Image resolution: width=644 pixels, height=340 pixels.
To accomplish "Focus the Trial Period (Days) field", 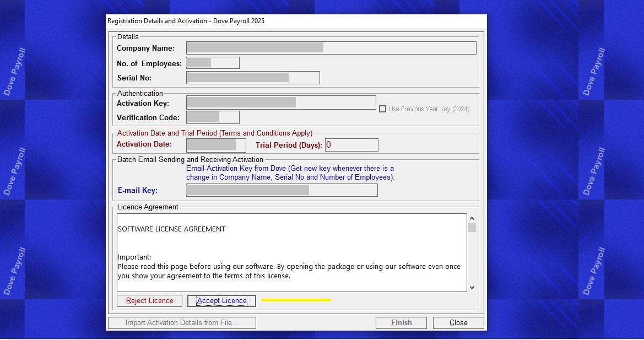I will [351, 145].
